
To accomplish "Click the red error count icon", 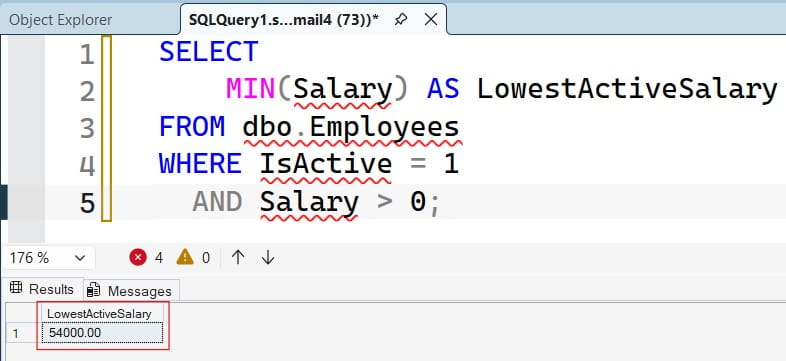I will [x=137, y=258].
